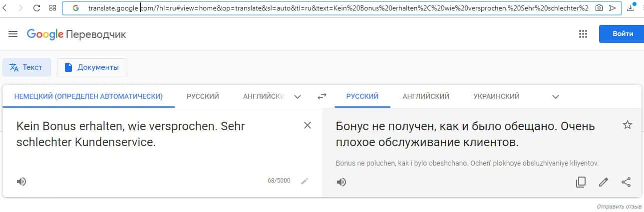Listen to the German source text
The image size is (644, 212).
tap(21, 182)
